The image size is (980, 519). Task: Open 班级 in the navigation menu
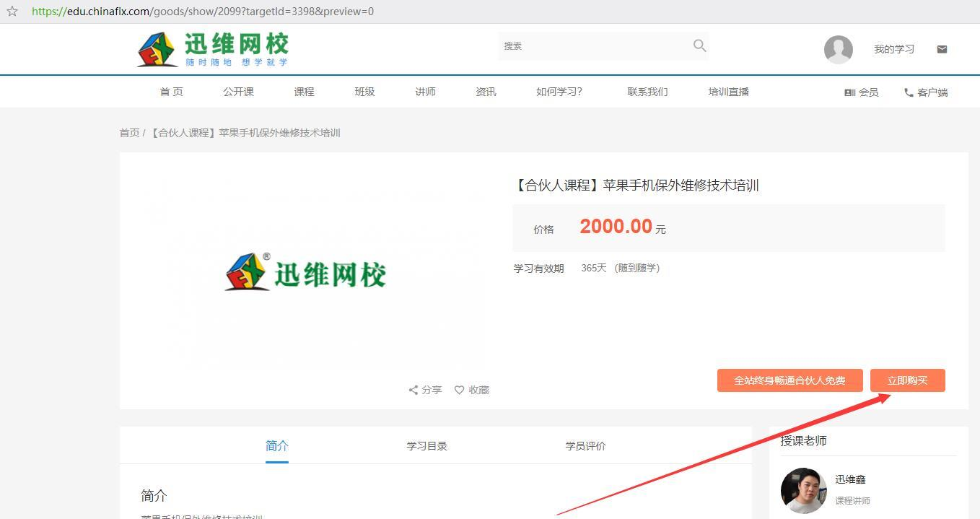pyautogui.click(x=364, y=92)
